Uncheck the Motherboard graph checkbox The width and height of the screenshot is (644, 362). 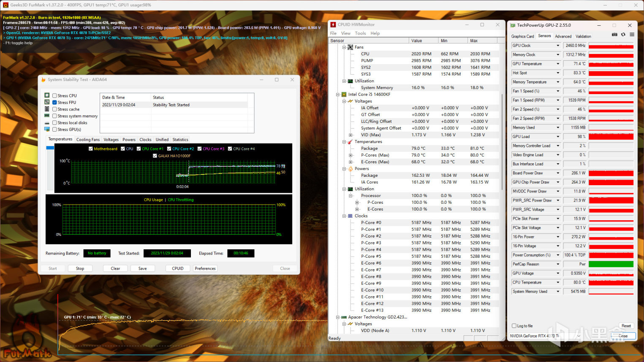pyautogui.click(x=91, y=149)
